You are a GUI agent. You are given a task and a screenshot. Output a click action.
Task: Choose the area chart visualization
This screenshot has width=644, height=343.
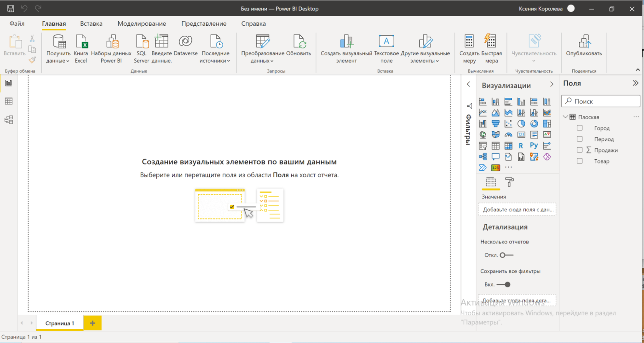(496, 113)
